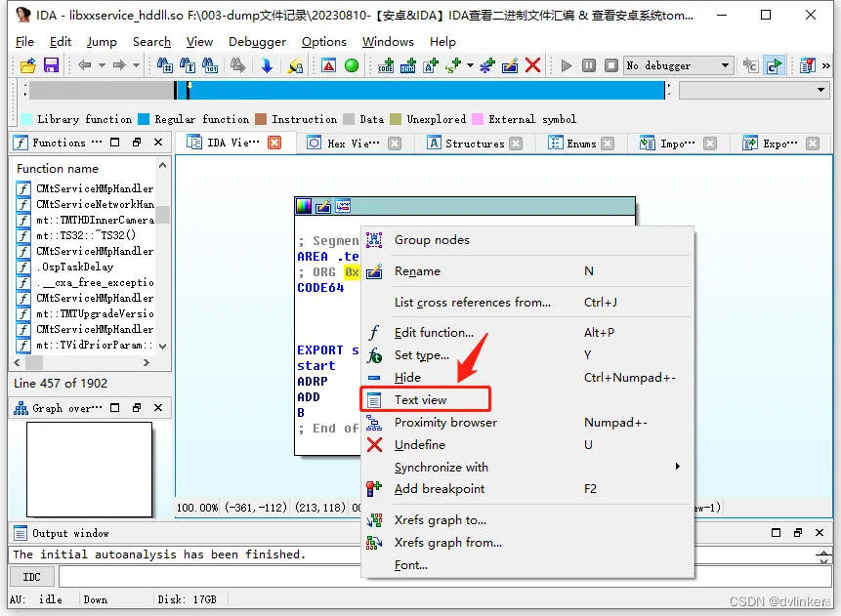The width and height of the screenshot is (841, 616).
Task: Select .OspTaskDelay in function list
Action: [75, 267]
